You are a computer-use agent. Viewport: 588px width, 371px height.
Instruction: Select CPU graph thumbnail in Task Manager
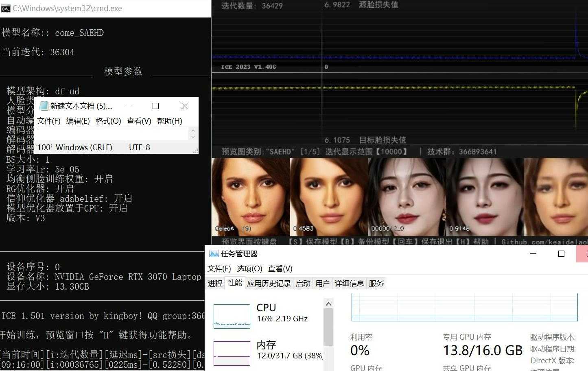pyautogui.click(x=232, y=316)
